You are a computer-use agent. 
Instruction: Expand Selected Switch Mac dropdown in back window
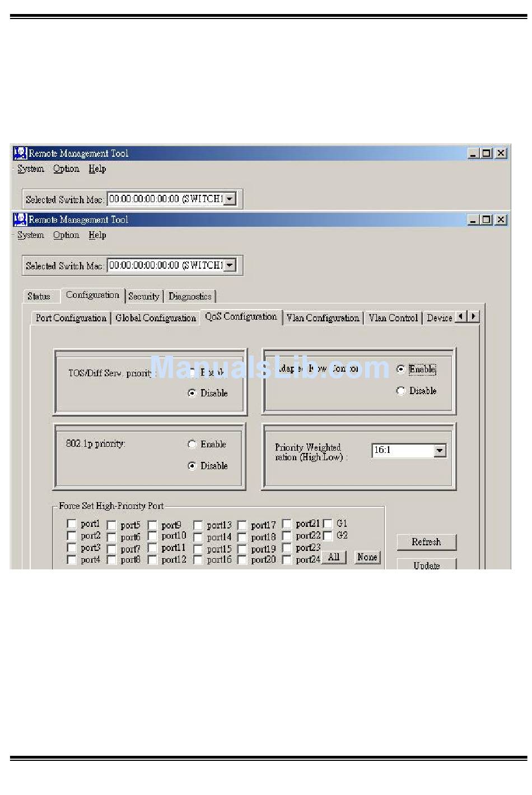pyautogui.click(x=230, y=199)
